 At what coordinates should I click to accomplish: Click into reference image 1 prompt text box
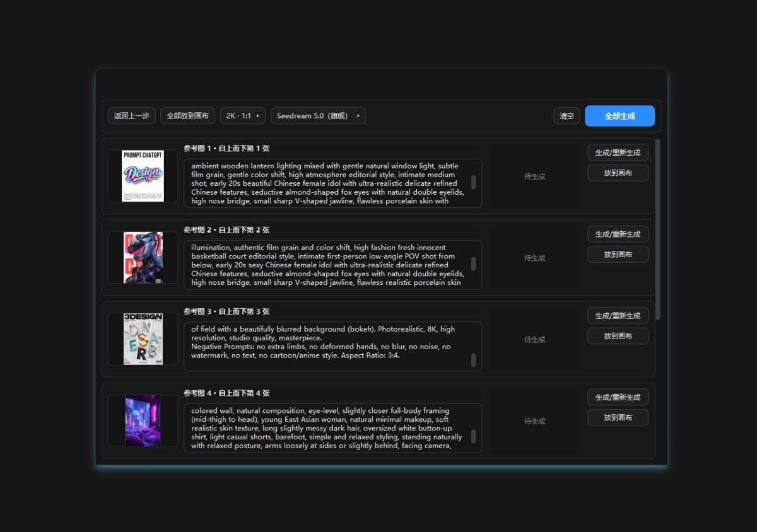(x=332, y=183)
